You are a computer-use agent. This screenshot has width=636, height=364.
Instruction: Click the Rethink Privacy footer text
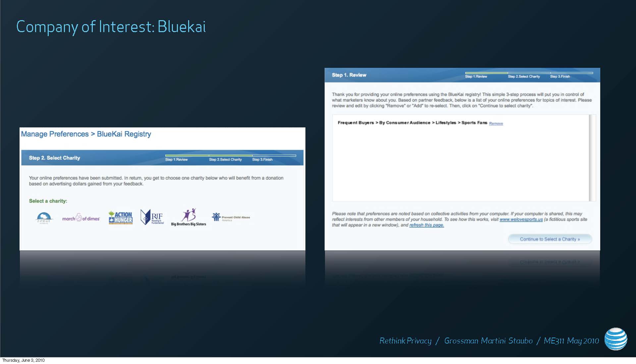[405, 341]
